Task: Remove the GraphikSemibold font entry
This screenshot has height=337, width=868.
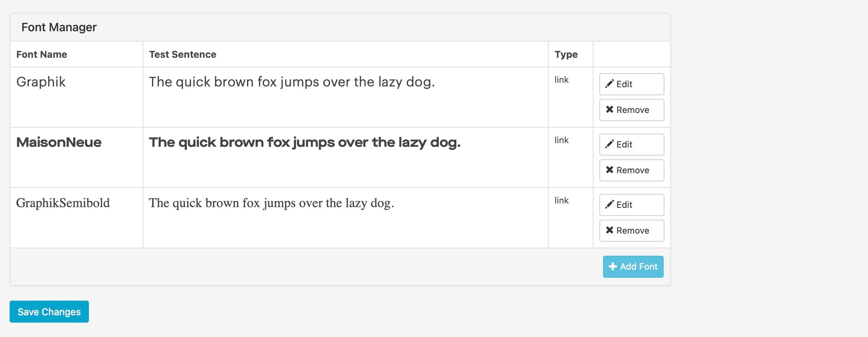Action: click(631, 231)
